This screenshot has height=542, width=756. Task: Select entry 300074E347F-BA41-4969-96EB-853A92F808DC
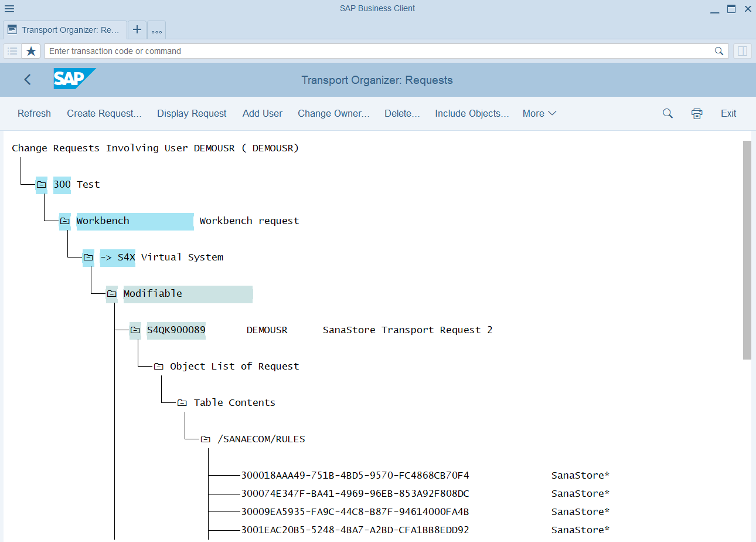355,493
